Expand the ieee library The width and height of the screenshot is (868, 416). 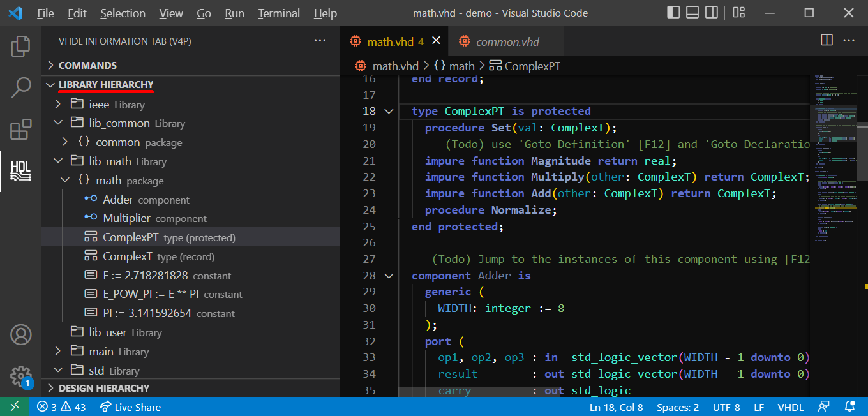point(58,104)
